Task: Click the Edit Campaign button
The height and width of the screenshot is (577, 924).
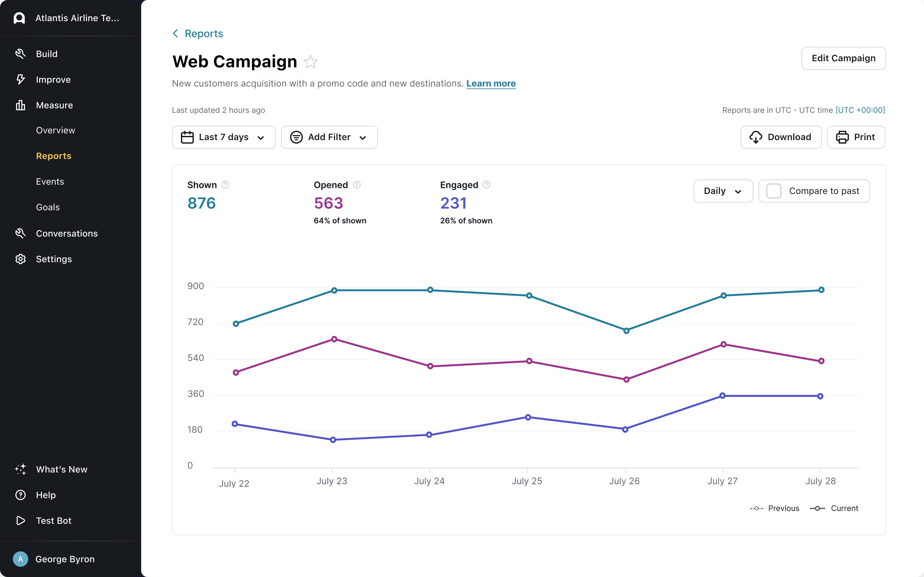Action: [x=843, y=58]
